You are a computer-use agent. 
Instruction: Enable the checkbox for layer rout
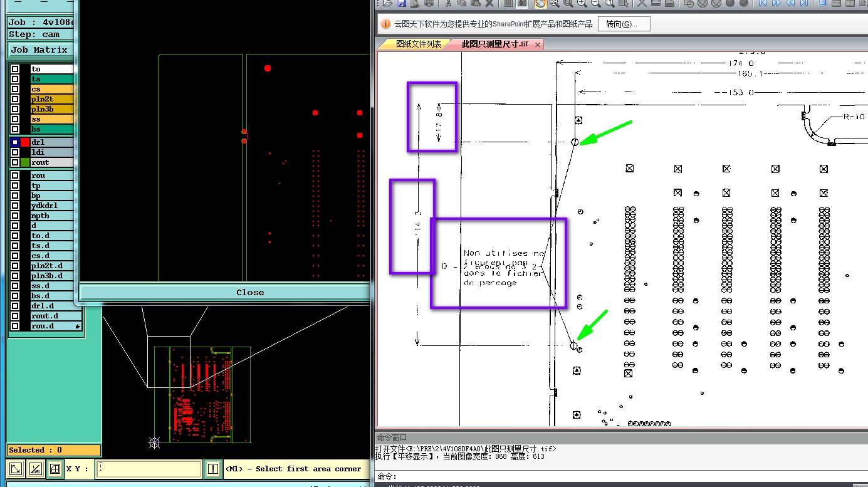click(15, 162)
